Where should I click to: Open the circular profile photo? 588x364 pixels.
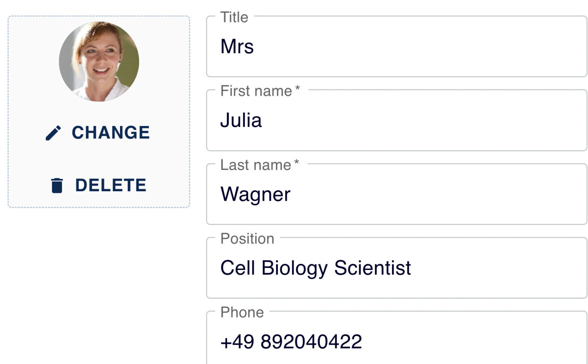(99, 62)
